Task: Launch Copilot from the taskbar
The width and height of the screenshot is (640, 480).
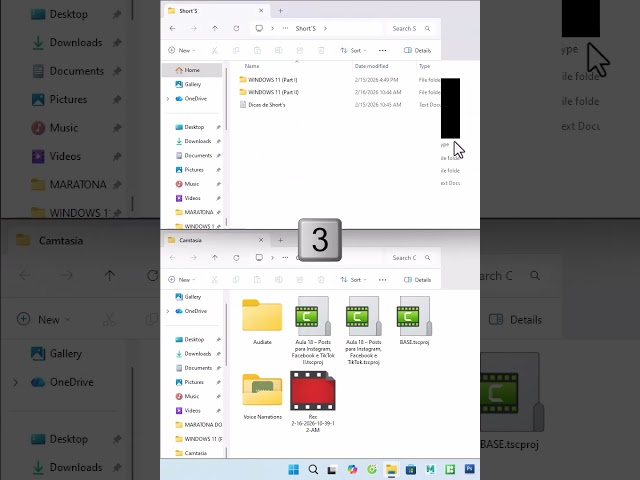Action: (352, 469)
